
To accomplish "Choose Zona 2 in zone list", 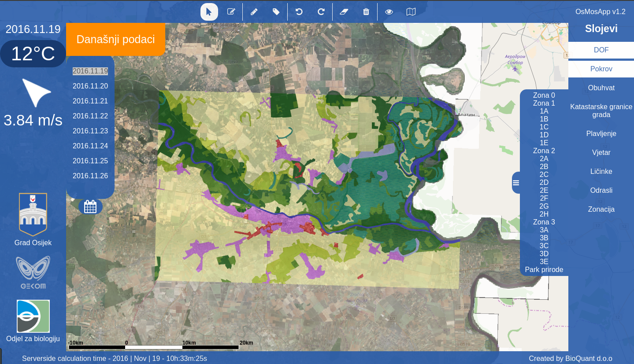I will 544,151.
